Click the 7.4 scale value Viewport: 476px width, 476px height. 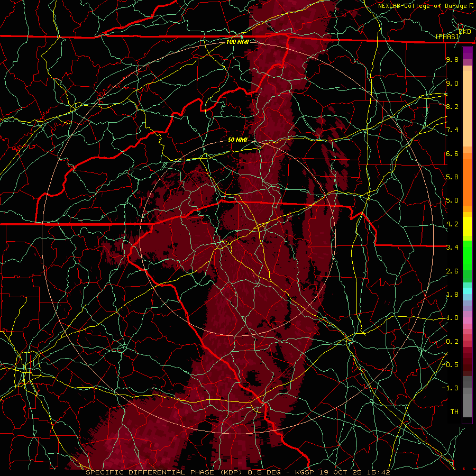tap(452, 130)
